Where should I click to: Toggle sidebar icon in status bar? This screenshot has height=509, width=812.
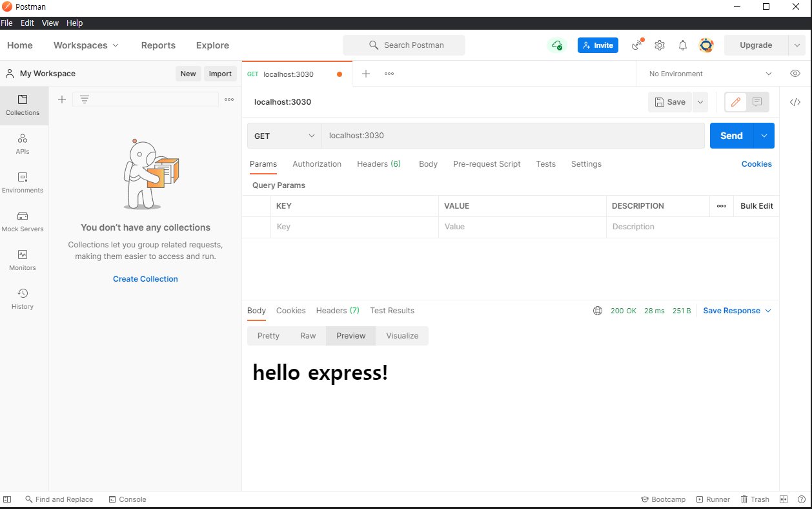[x=7, y=499]
